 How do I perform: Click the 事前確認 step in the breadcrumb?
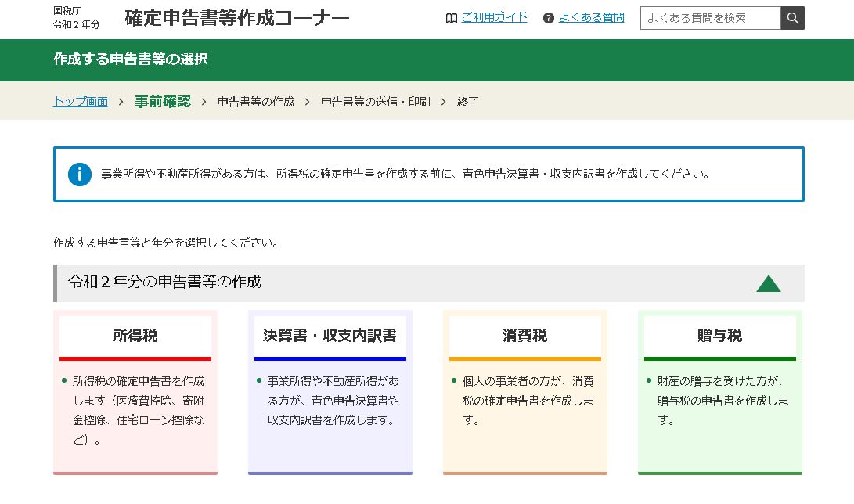click(162, 102)
